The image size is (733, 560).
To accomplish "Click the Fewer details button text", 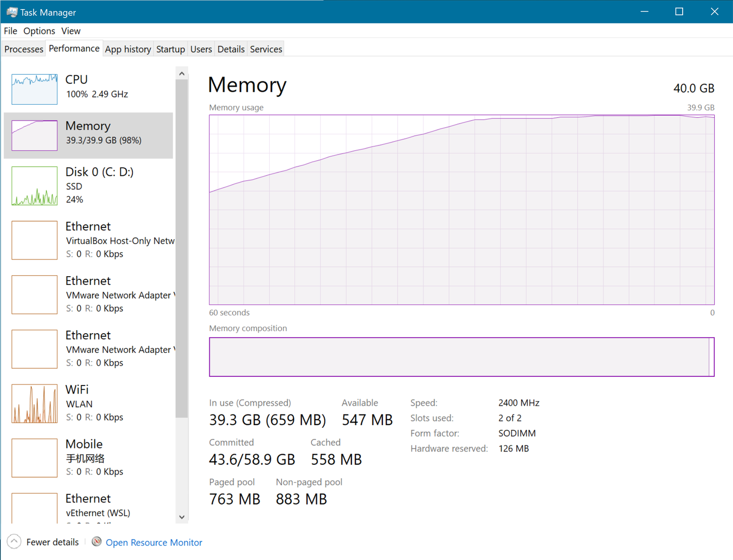I will [x=52, y=542].
